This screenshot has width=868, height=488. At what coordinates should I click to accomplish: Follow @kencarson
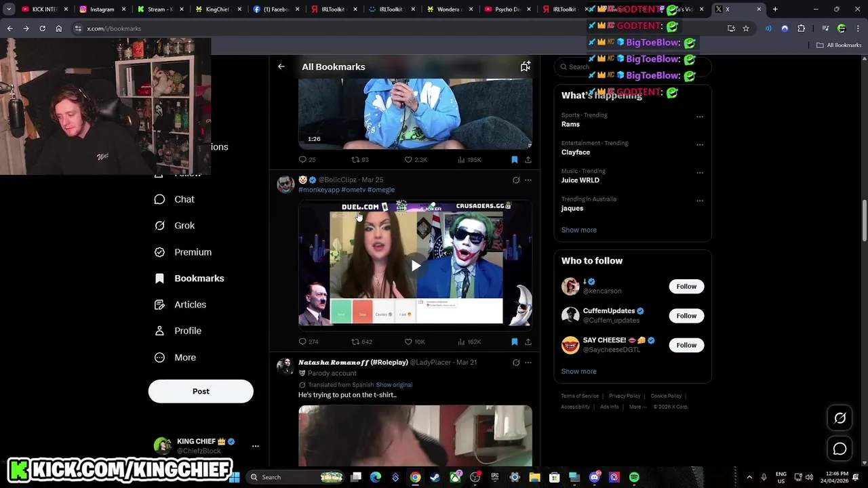(686, 287)
